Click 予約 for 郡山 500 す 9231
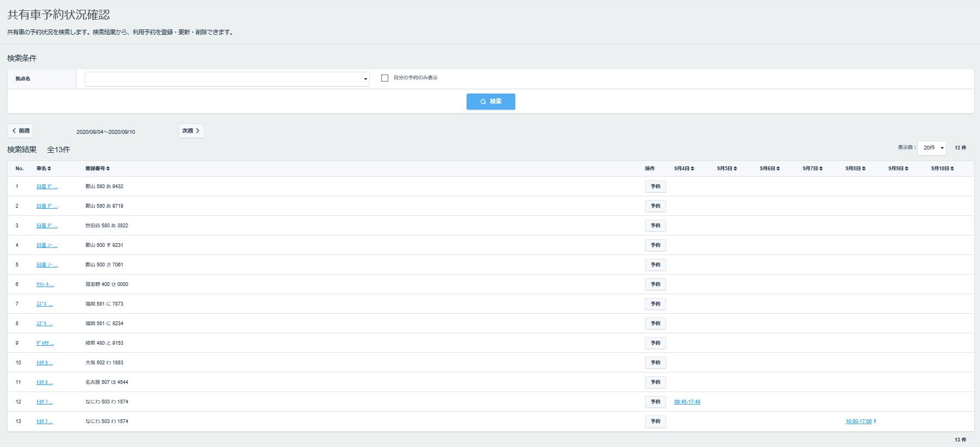Image resolution: width=980 pixels, height=447 pixels. [x=655, y=245]
